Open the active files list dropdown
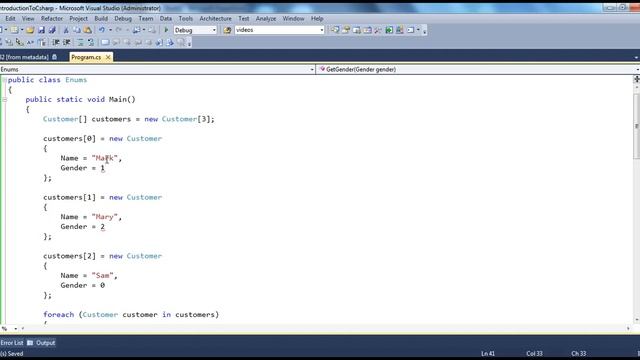 click(x=636, y=58)
